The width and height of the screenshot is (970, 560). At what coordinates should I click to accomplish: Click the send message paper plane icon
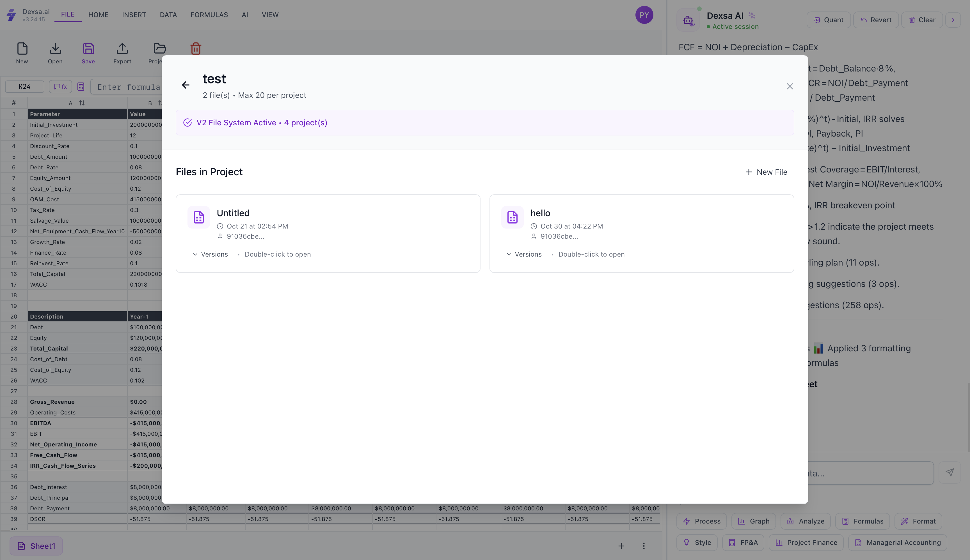pos(950,472)
